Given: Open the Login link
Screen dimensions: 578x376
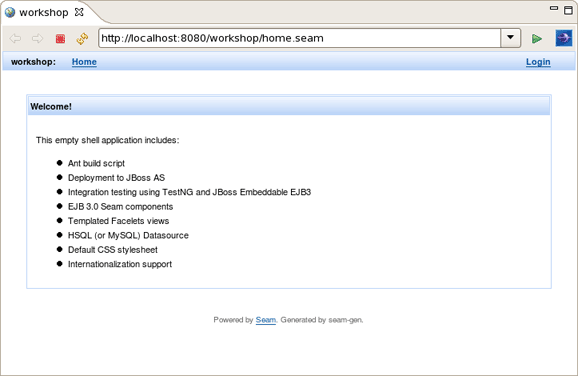Looking at the screenshot, I should [x=538, y=62].
